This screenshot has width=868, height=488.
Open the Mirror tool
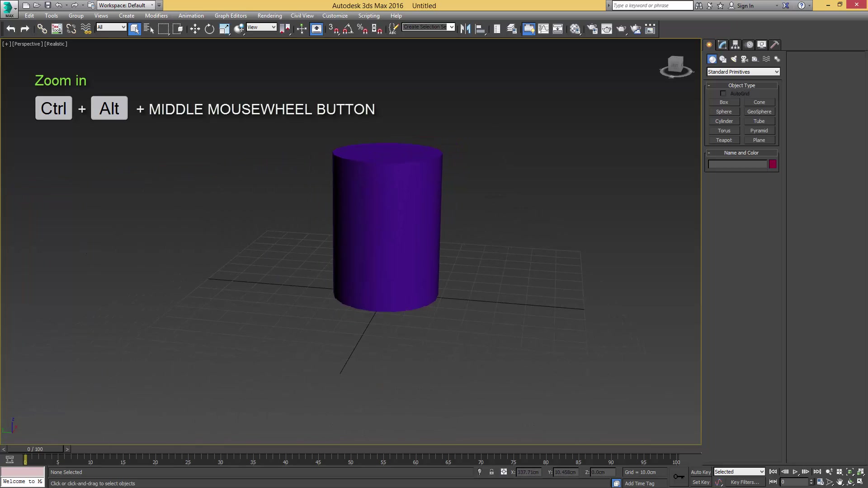tap(465, 29)
